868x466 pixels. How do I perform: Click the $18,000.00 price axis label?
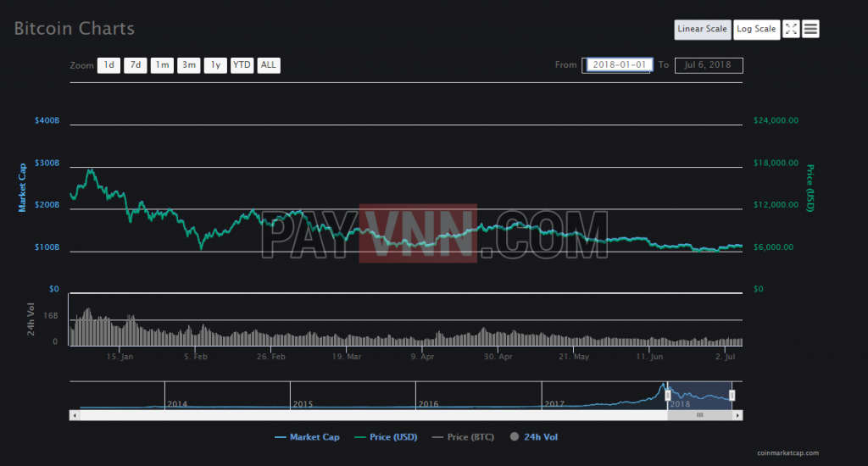(x=776, y=164)
